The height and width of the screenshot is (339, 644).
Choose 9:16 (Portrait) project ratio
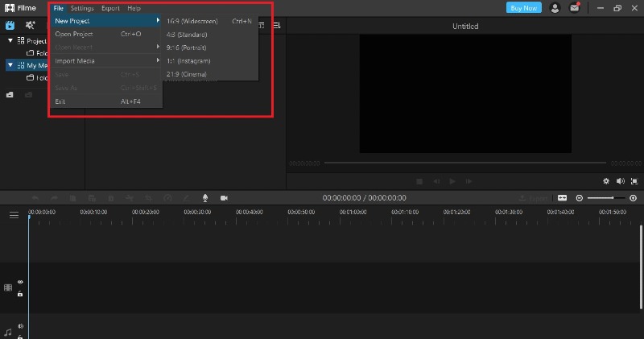point(209,48)
